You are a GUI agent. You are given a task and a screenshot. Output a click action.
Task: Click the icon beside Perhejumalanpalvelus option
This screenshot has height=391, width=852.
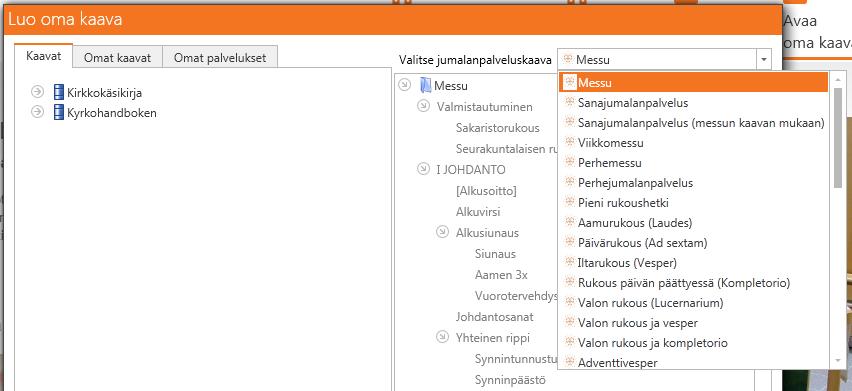(569, 182)
